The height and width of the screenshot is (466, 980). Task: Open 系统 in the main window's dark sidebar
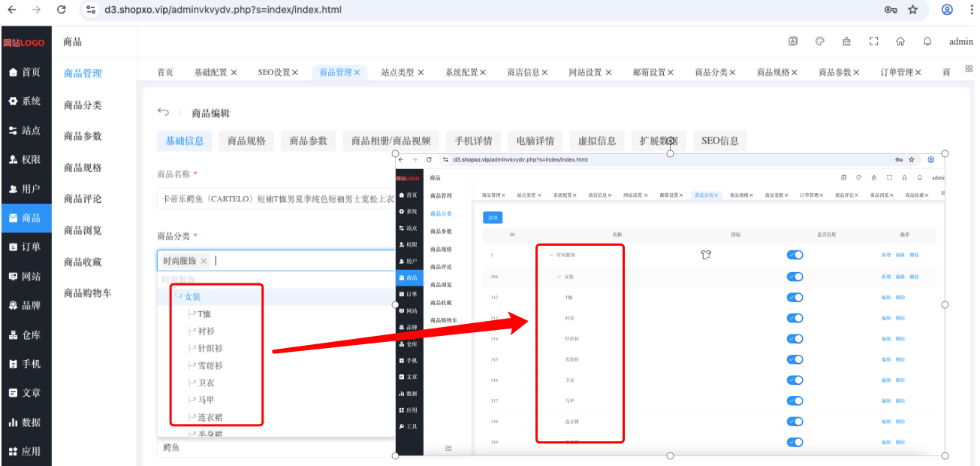(26, 101)
